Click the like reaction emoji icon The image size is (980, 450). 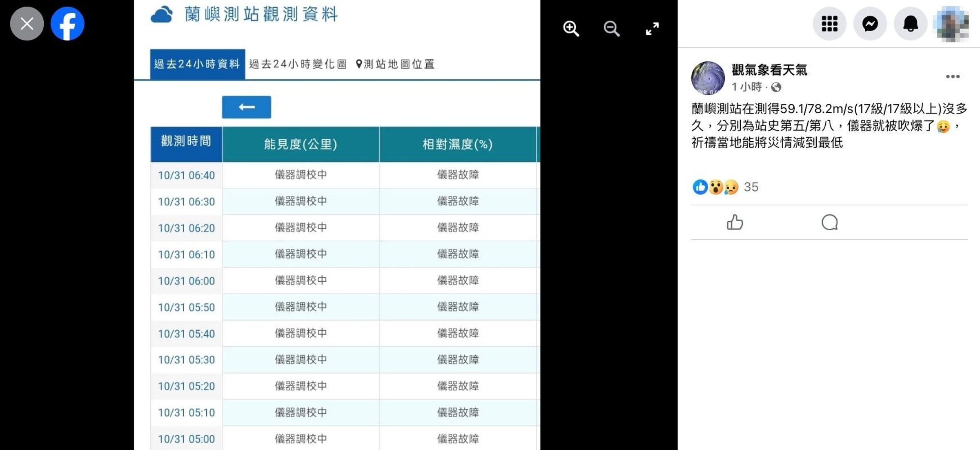(700, 187)
